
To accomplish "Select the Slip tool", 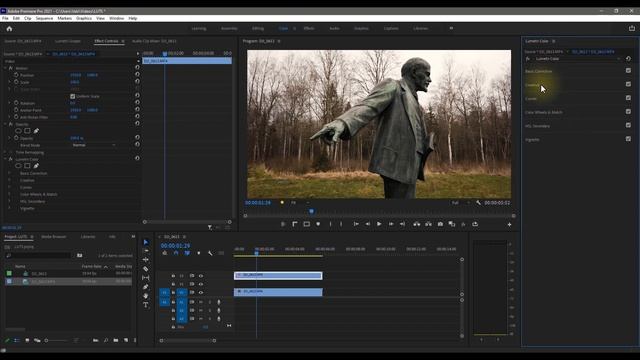I will [146, 278].
